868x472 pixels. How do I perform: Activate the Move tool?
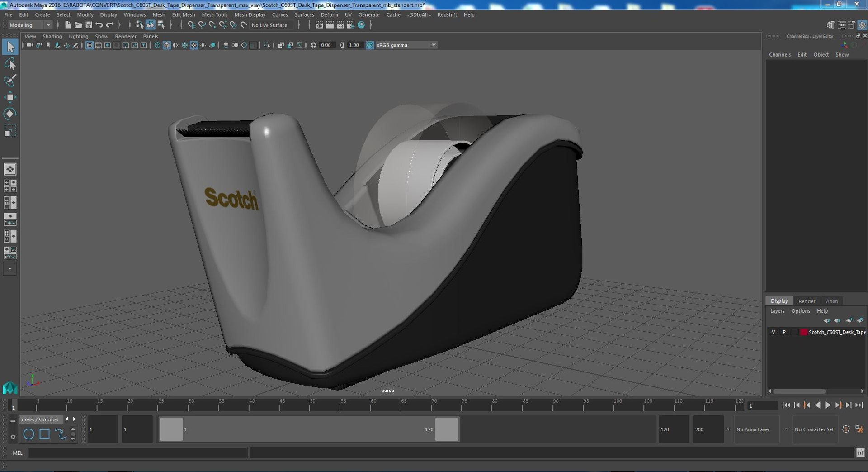click(10, 97)
